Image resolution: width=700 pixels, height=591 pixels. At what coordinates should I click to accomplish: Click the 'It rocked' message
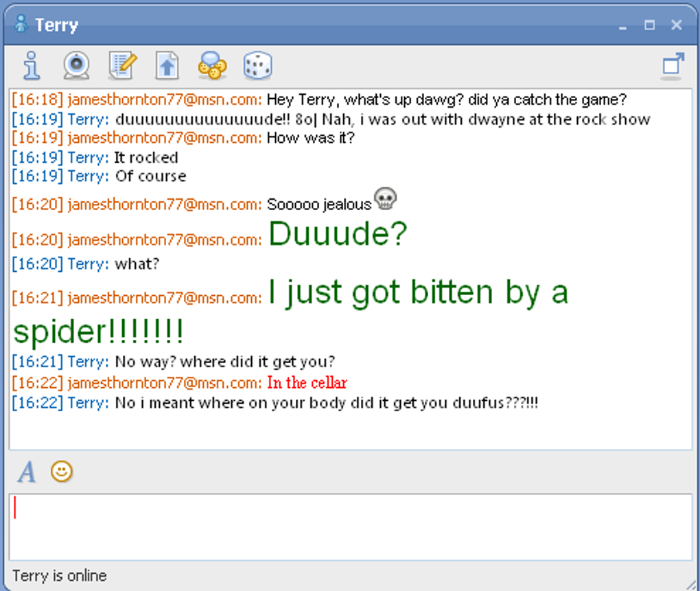tap(146, 157)
